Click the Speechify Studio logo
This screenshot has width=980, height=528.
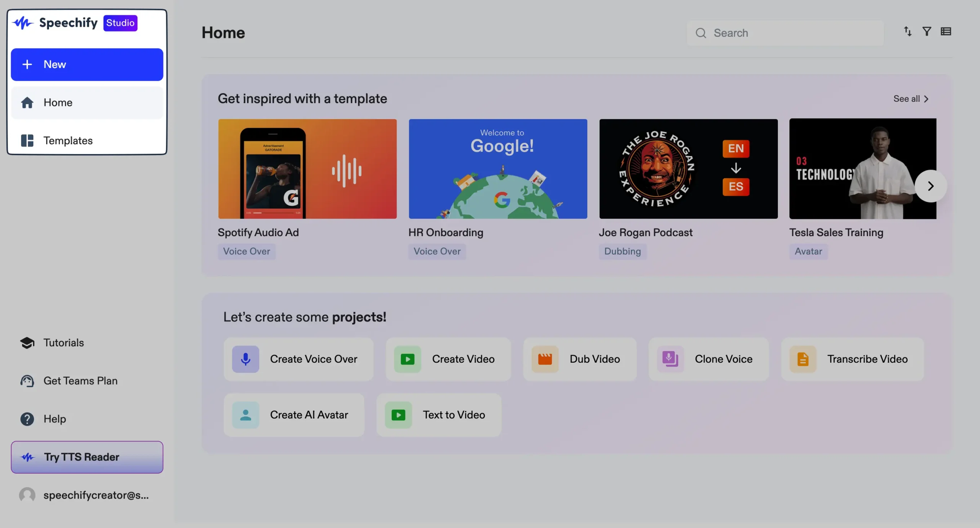tap(75, 23)
